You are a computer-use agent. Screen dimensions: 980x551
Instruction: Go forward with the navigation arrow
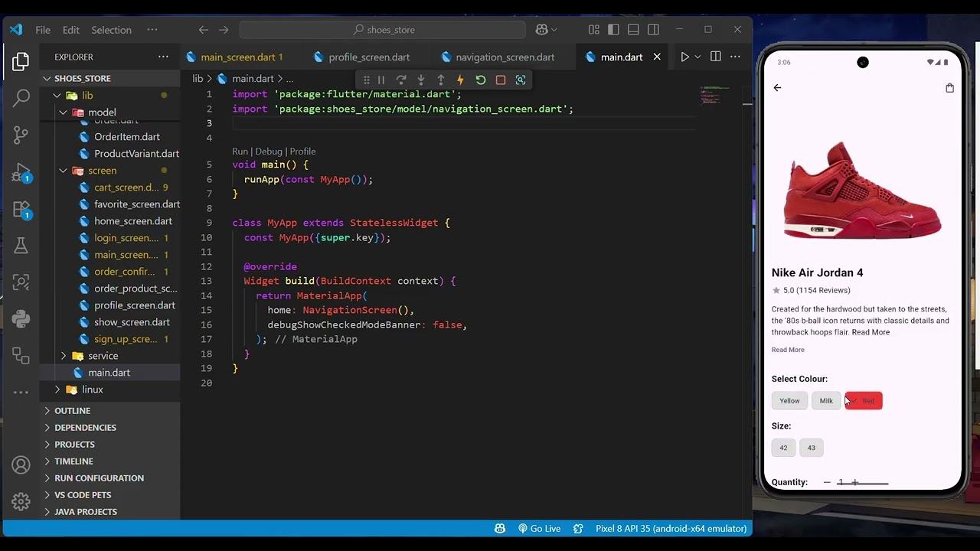pyautogui.click(x=224, y=30)
